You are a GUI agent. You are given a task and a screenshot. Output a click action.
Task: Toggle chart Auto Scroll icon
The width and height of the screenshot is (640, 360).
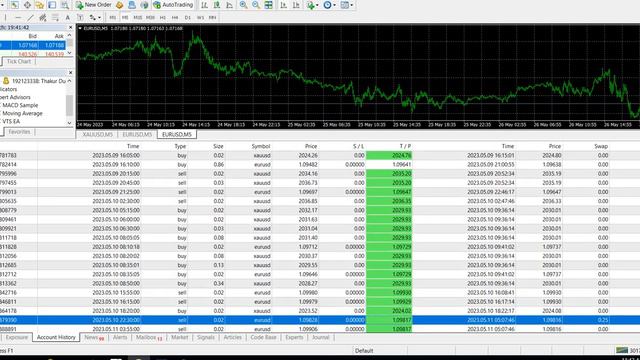(283, 5)
